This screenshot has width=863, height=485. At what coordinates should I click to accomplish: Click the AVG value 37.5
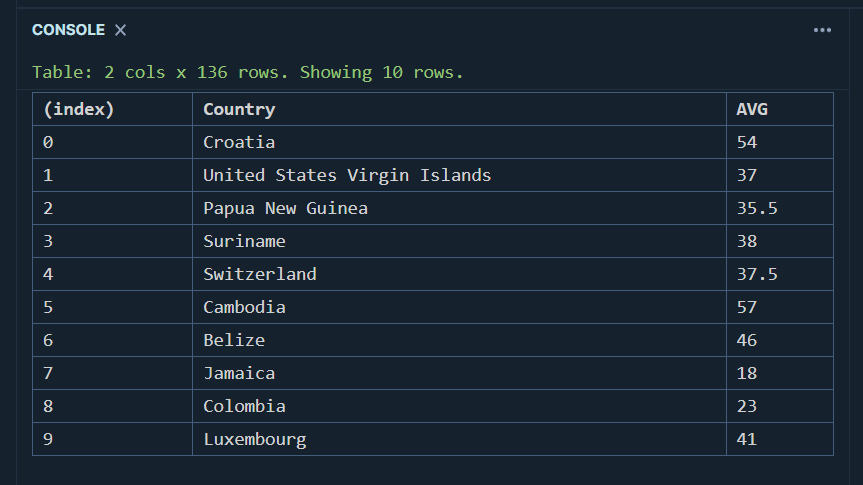pyautogui.click(x=757, y=274)
